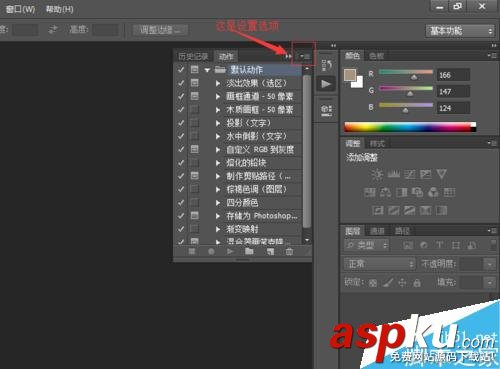The width and height of the screenshot is (500, 369).
Task: Filter layers by adjustment layers icon
Action: (x=424, y=246)
